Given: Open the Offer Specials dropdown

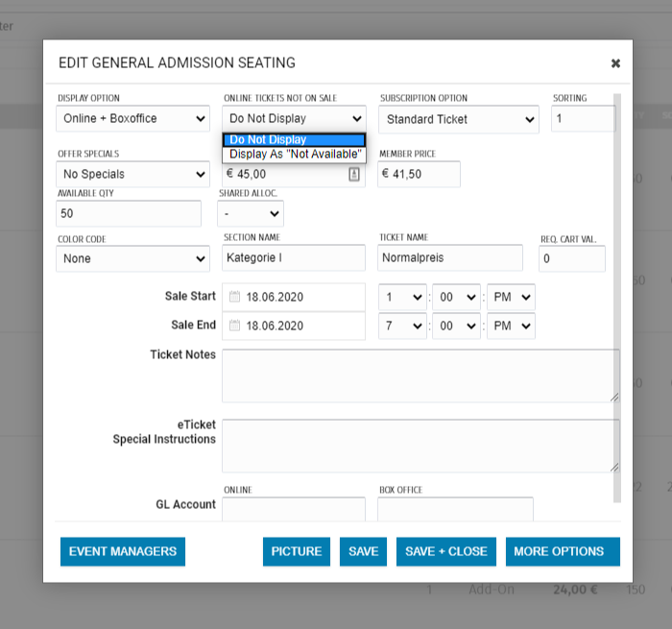Looking at the screenshot, I should click(132, 174).
